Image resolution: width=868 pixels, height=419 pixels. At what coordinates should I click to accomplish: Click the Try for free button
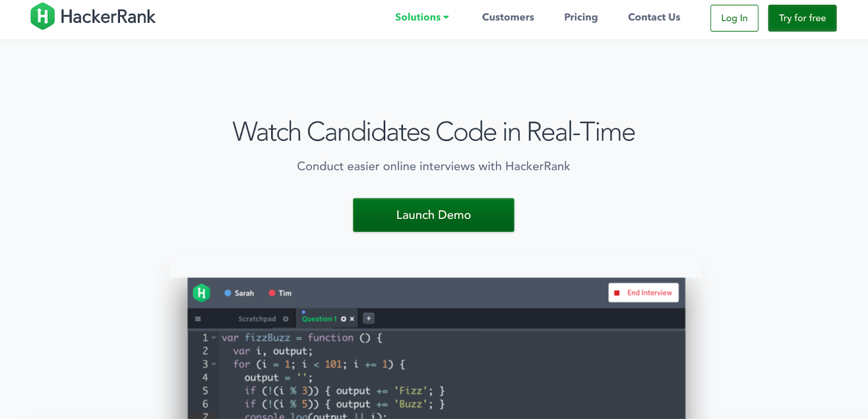[802, 18]
